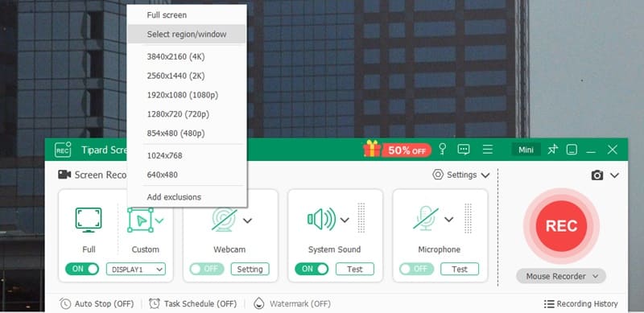The width and height of the screenshot is (644, 313).
Task: Start recording with the REC button
Action: pyautogui.click(x=561, y=225)
